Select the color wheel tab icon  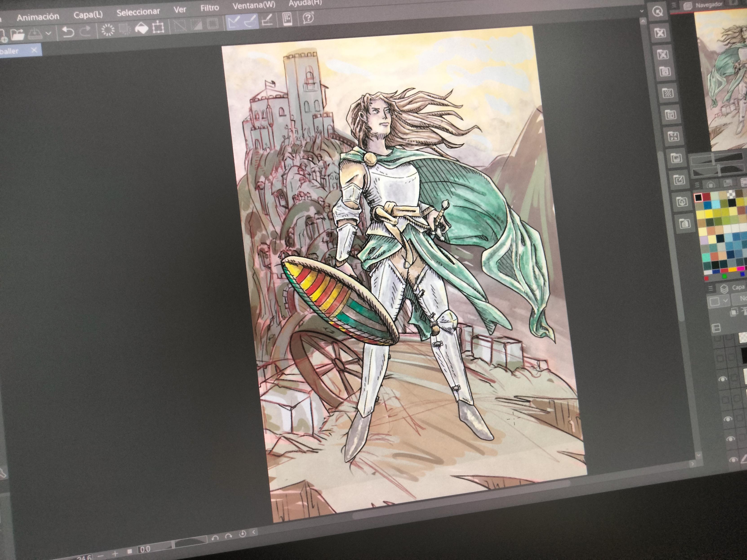(x=711, y=184)
